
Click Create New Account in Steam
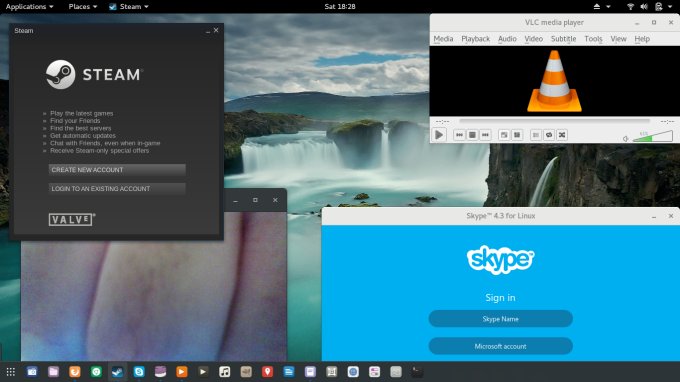[117, 170]
